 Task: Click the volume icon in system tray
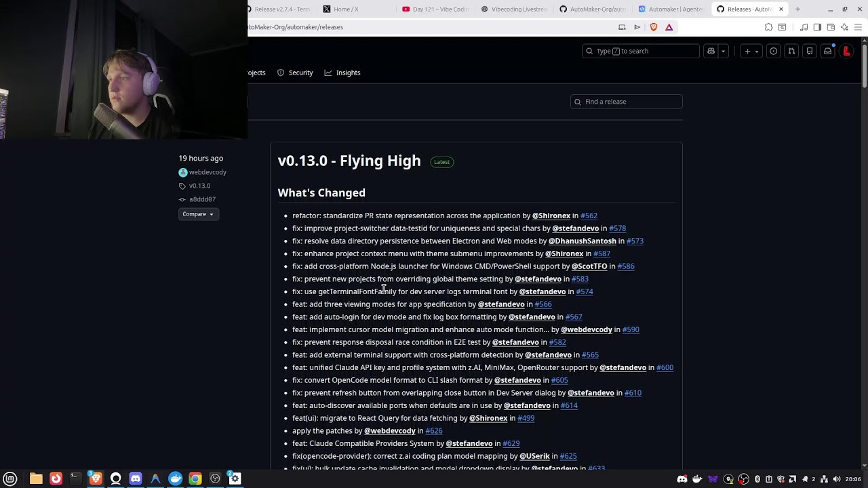(x=836, y=479)
